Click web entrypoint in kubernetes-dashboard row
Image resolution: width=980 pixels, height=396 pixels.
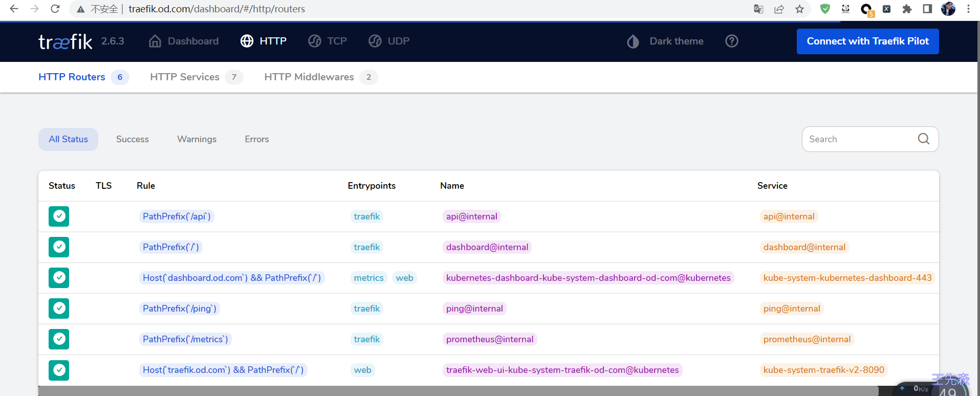pos(405,278)
